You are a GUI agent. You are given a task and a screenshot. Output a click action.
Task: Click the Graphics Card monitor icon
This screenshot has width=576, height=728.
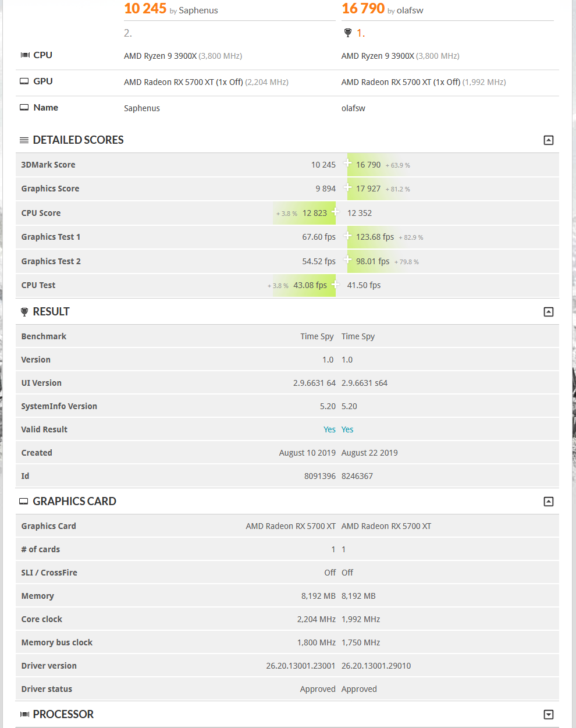coord(24,502)
